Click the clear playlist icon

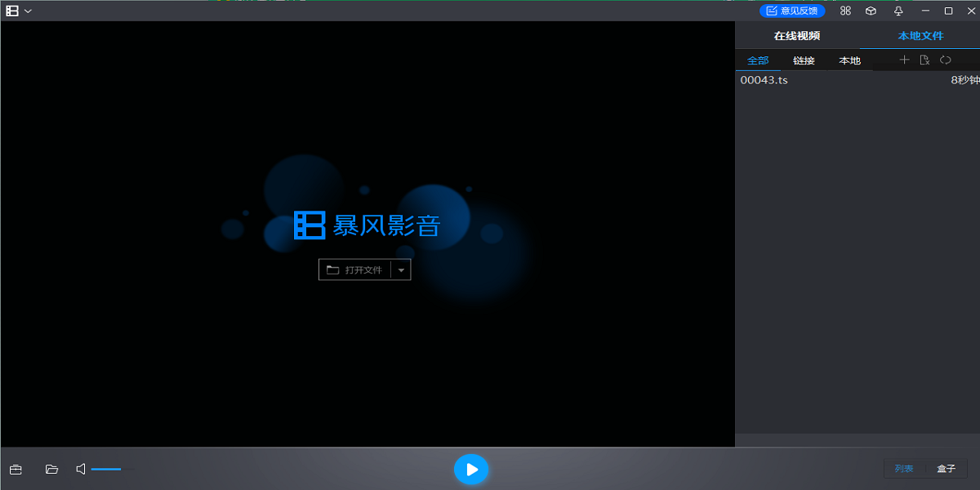[x=926, y=60]
